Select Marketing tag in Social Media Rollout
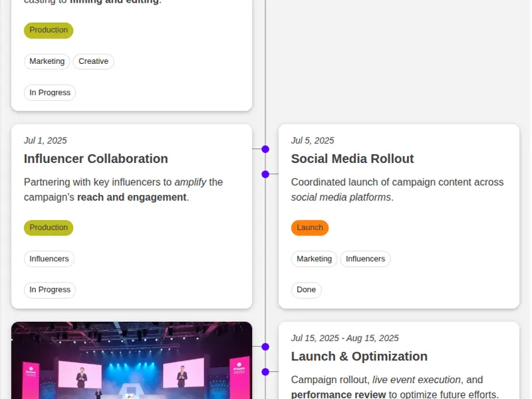532x399 pixels. coord(314,259)
